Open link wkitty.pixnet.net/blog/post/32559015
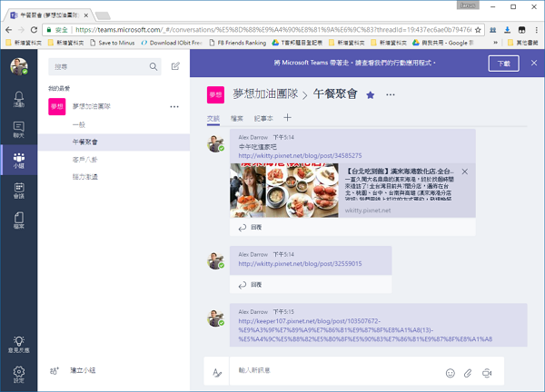545x392 pixels. 300,263
